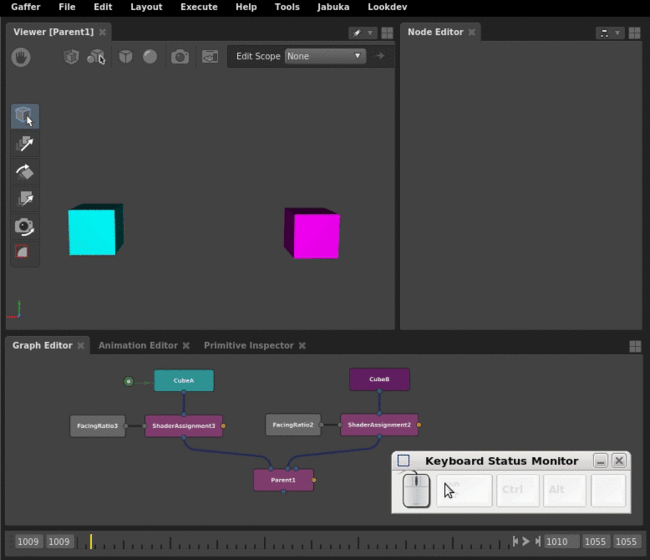The width and height of the screenshot is (650, 560).
Task: Select the Camera tool in Viewer
Action: (25, 226)
